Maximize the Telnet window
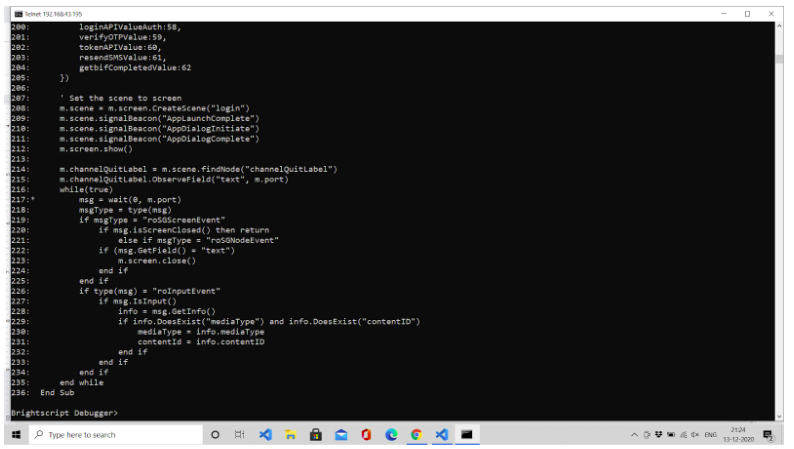Viewport: 794px width, 449px height. tap(747, 14)
